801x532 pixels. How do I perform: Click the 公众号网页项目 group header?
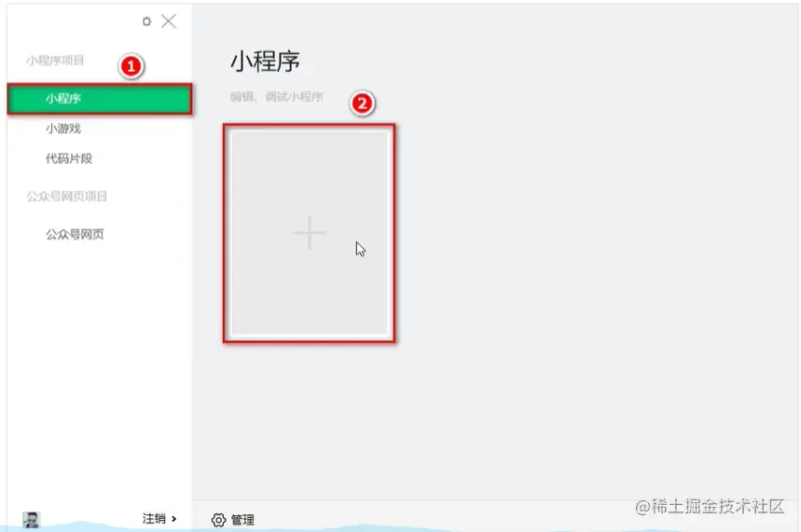(x=67, y=197)
